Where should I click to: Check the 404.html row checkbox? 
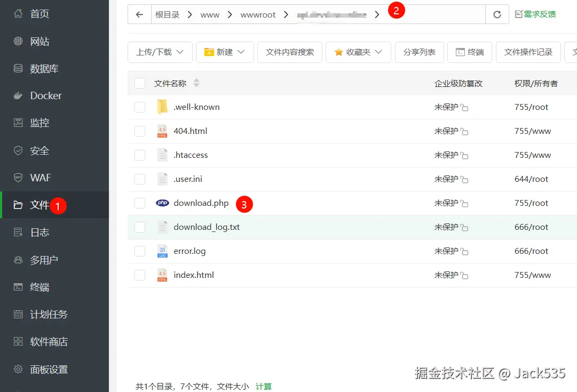(140, 131)
